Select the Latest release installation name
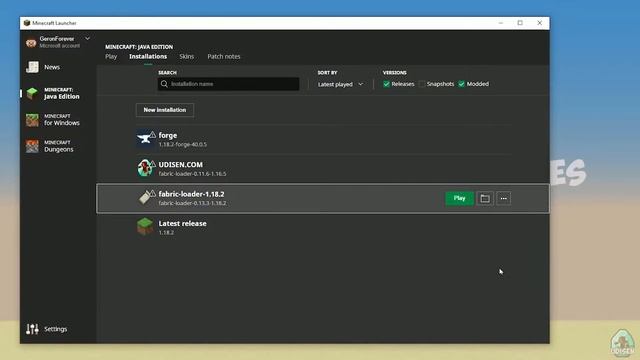640x360 pixels. tap(182, 223)
